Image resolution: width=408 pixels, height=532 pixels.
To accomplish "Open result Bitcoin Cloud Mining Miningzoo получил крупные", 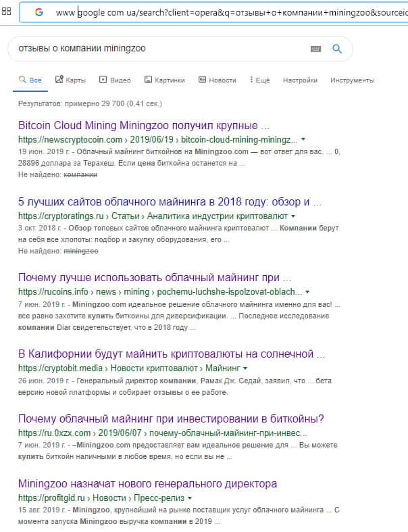I will click(x=144, y=126).
